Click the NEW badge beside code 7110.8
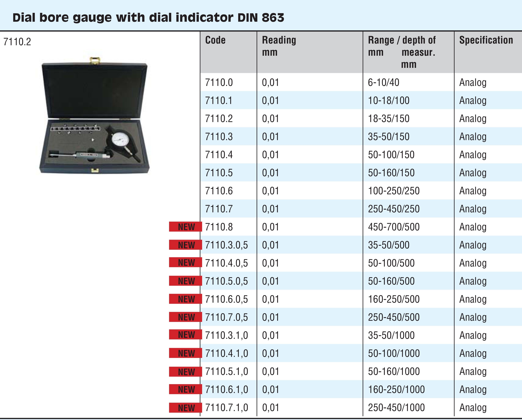 point(185,227)
